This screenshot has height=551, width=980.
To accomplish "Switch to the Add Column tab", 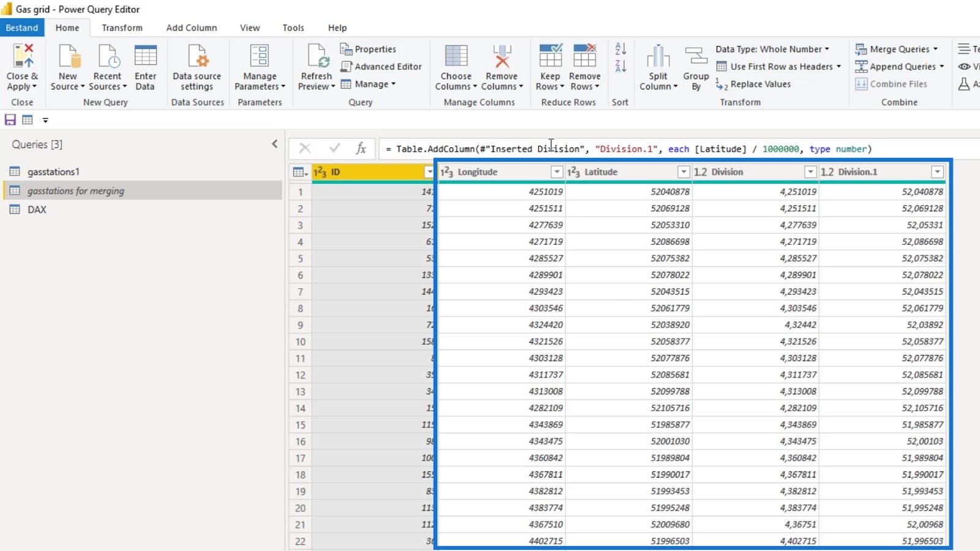I will click(192, 28).
